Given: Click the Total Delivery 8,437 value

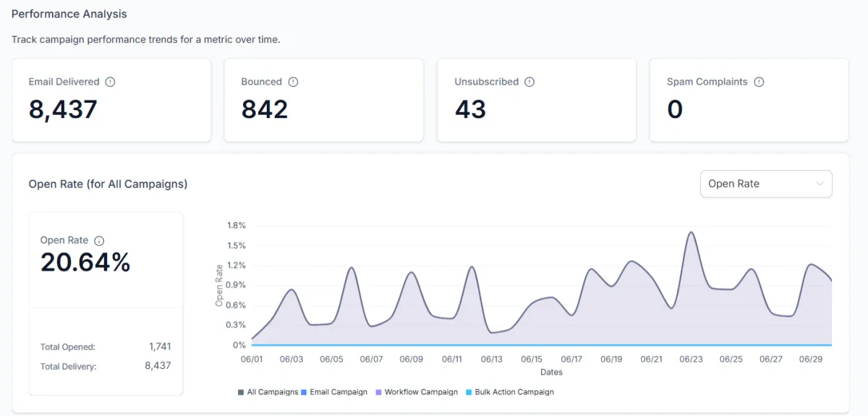Looking at the screenshot, I should [x=158, y=365].
